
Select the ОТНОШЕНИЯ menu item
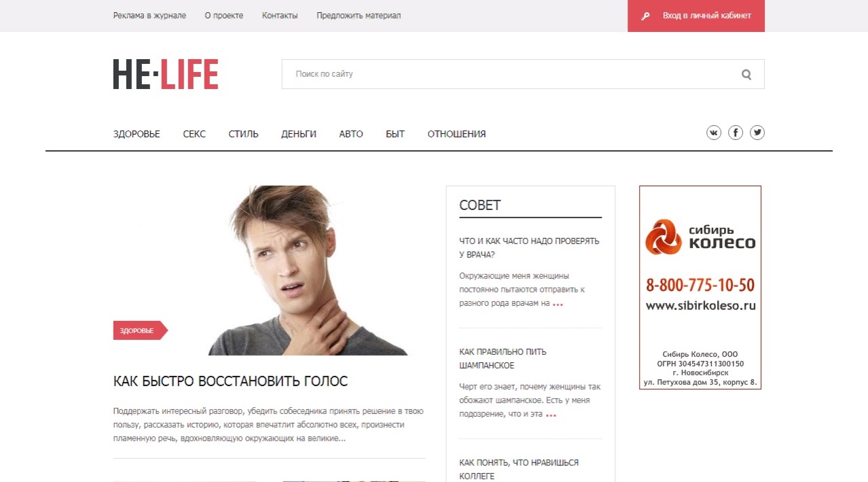point(456,134)
